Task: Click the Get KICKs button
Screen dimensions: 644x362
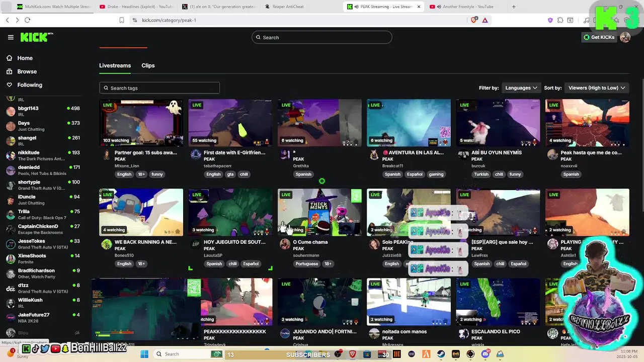Action: (599, 37)
